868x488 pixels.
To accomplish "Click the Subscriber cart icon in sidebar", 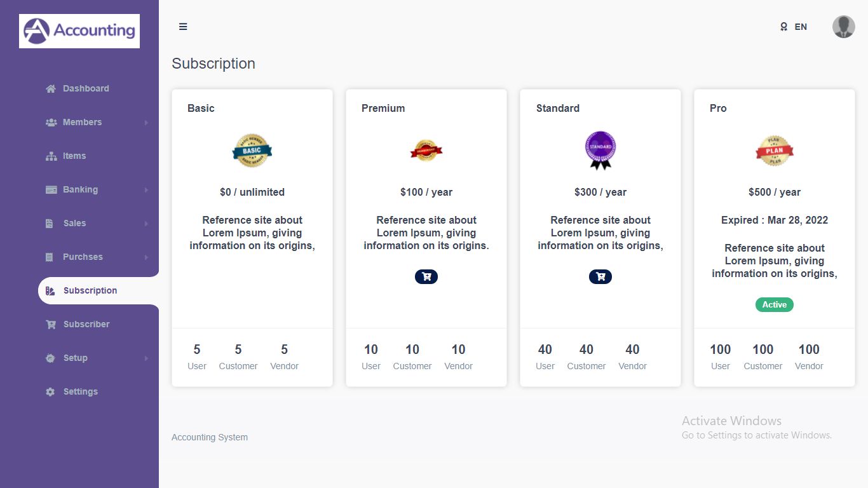I will click(51, 325).
